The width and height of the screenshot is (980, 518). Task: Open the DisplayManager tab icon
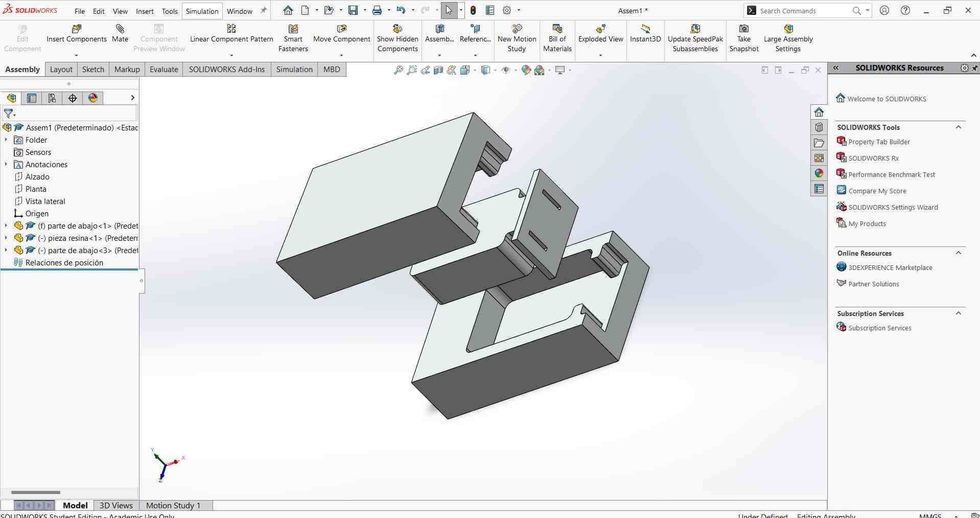(x=93, y=98)
